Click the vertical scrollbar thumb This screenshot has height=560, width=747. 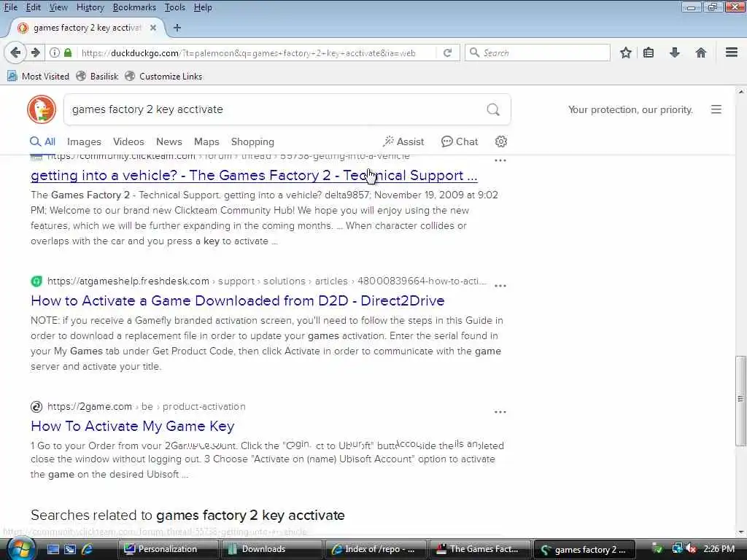click(740, 400)
